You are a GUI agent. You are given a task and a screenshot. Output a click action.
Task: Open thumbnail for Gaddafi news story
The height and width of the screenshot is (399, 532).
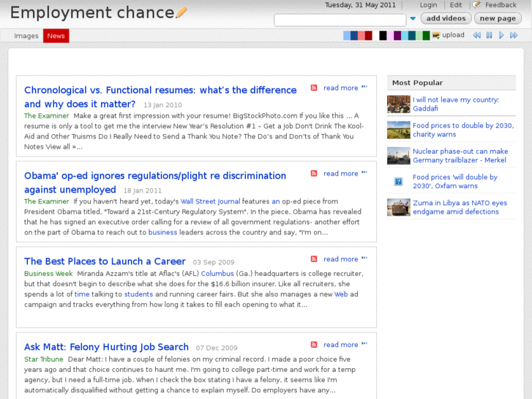(x=399, y=104)
